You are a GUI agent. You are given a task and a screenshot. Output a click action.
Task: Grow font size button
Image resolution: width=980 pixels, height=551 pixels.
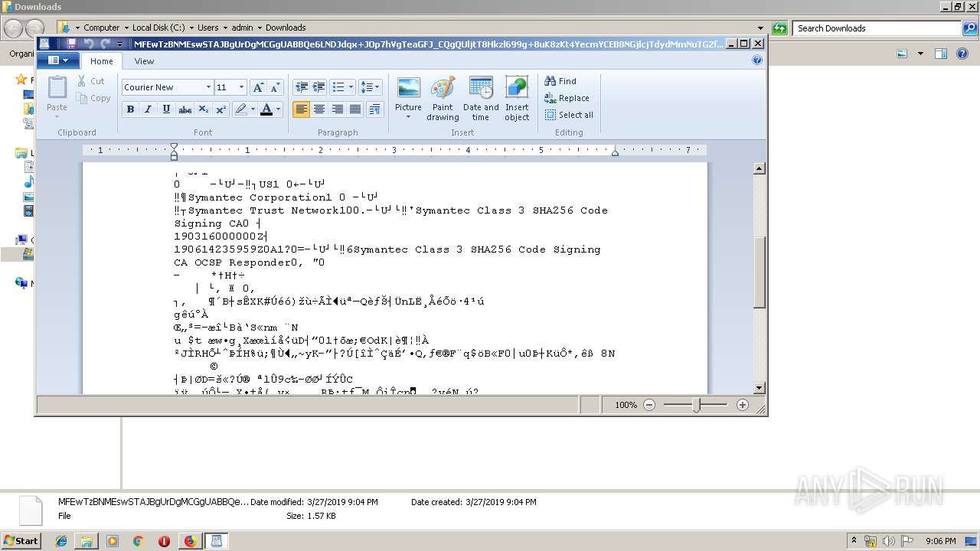pyautogui.click(x=258, y=87)
